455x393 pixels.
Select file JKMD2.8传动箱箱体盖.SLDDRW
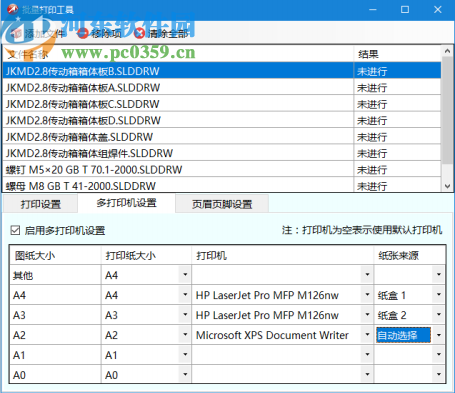pyautogui.click(x=222, y=137)
